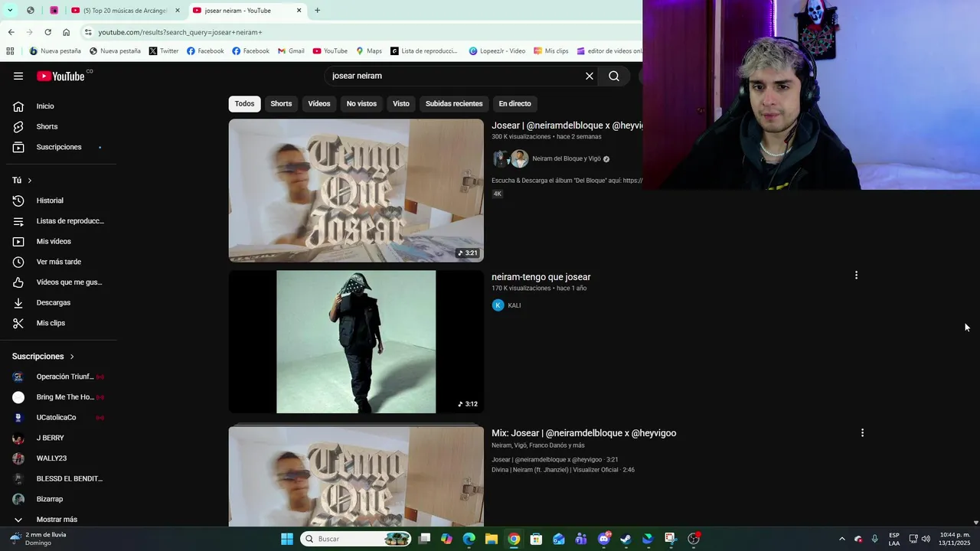Viewport: 980px width, 551px height.
Task: Select the Shorts filter chip
Action: pos(281,104)
